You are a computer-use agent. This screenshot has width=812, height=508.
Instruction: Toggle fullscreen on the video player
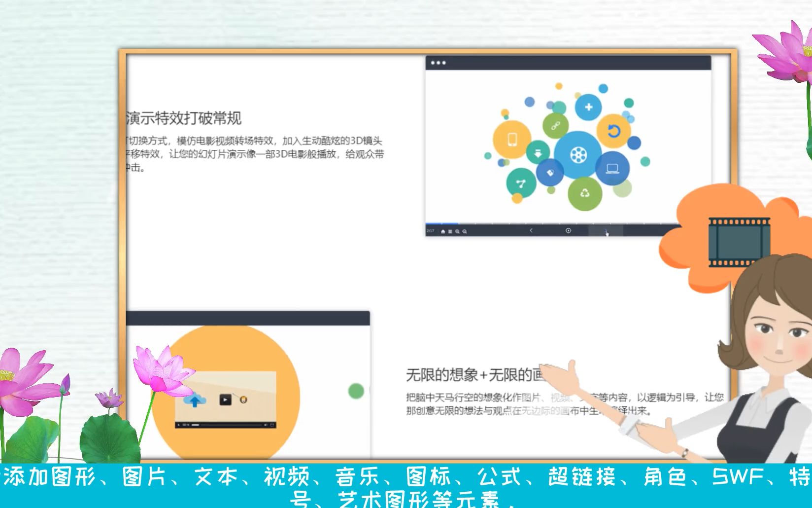click(x=272, y=425)
